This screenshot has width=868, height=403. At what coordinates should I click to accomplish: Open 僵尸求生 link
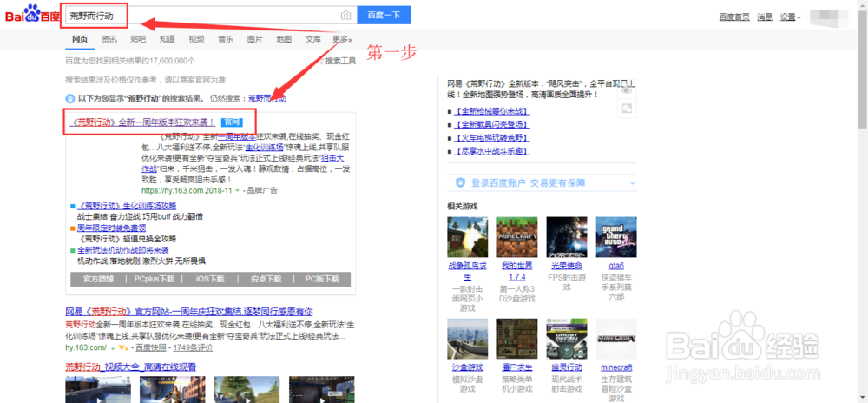pyautogui.click(x=517, y=367)
